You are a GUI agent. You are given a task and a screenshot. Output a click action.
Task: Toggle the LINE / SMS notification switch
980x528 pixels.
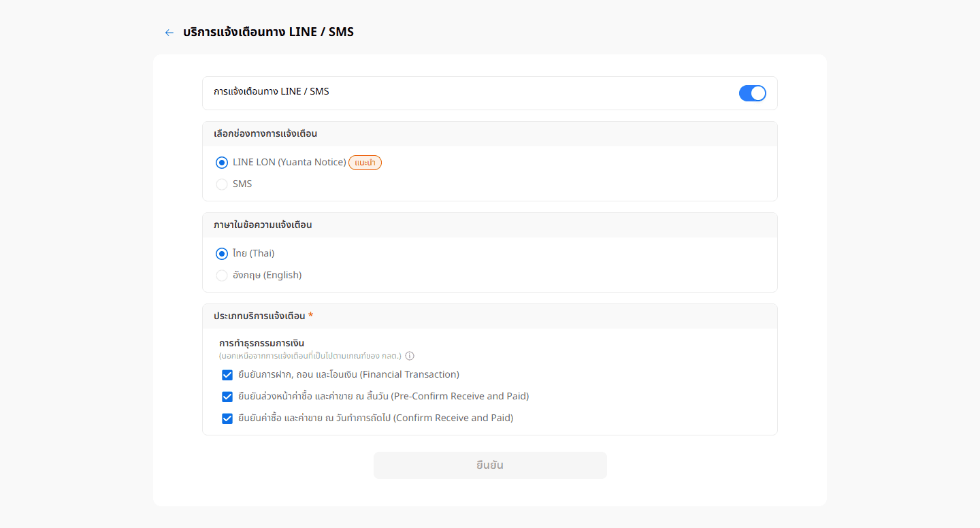(752, 93)
